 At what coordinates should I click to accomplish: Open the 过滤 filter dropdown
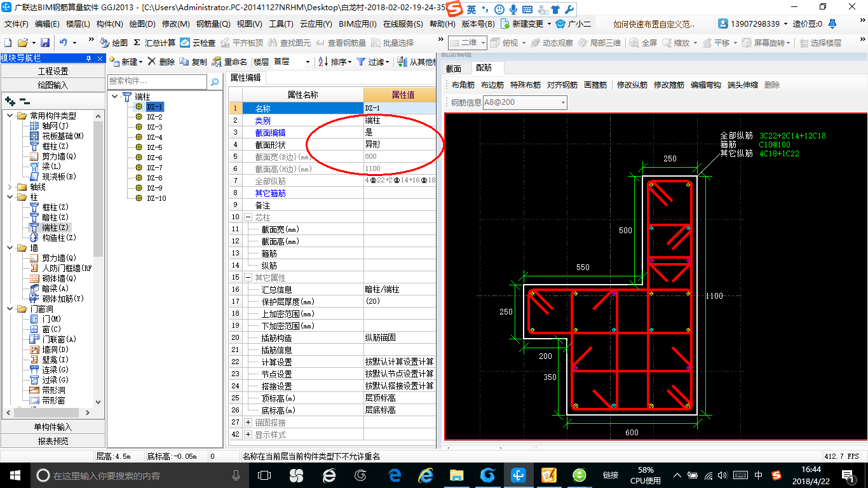372,62
